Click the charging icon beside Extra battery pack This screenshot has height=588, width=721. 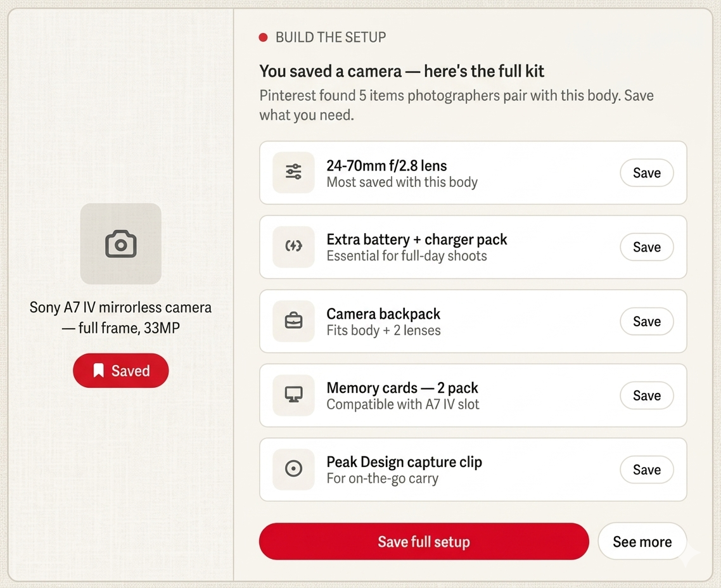[x=293, y=246]
